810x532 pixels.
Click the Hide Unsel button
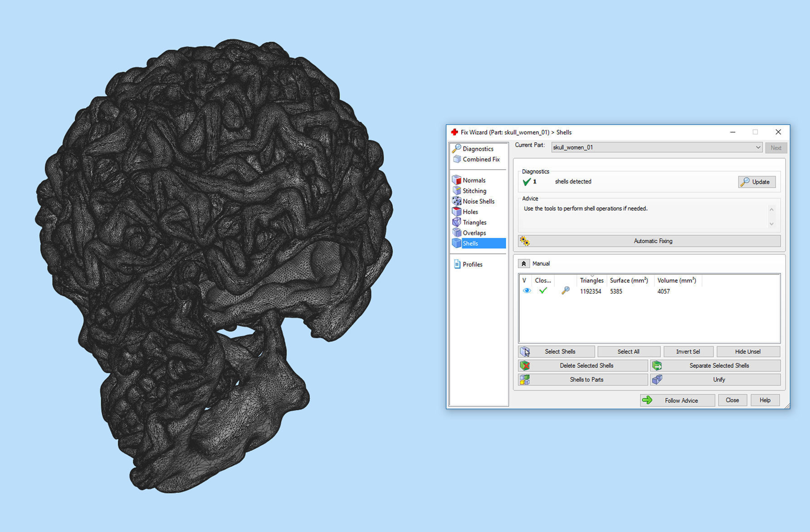pyautogui.click(x=748, y=351)
